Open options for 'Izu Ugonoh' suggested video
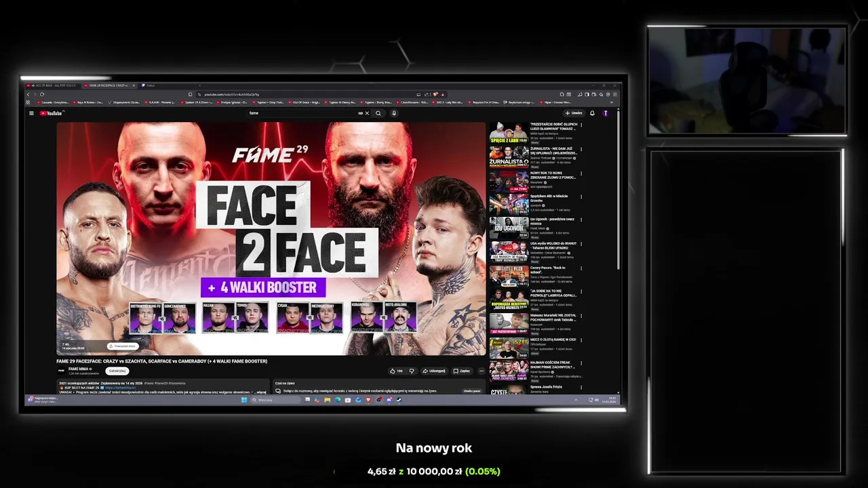The height and width of the screenshot is (488, 868). point(581,220)
